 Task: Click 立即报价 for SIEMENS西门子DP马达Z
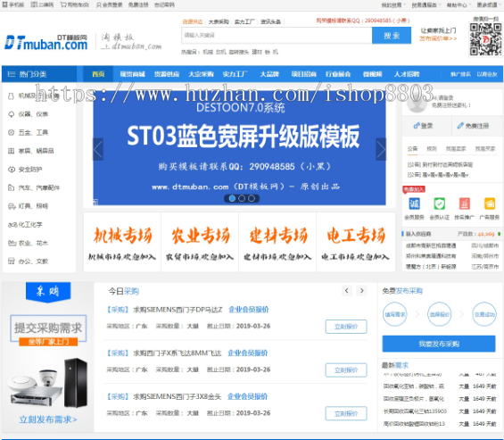click(346, 327)
